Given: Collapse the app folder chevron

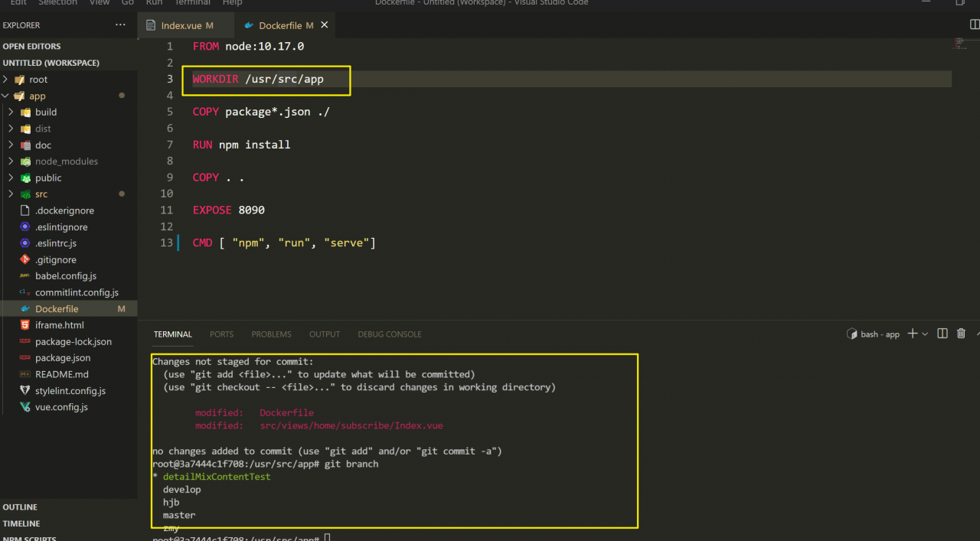Looking at the screenshot, I should coord(5,96).
